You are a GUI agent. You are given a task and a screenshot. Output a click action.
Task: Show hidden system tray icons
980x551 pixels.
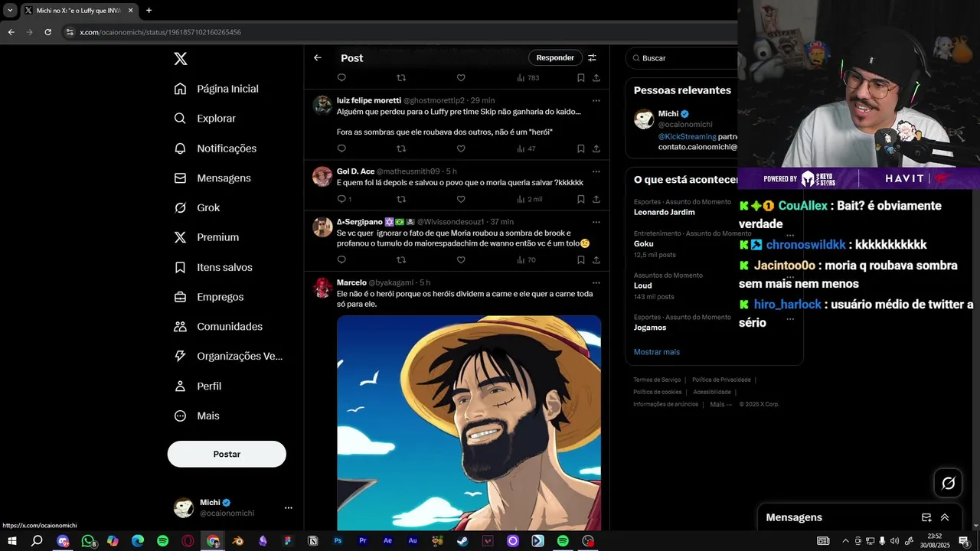coord(845,541)
